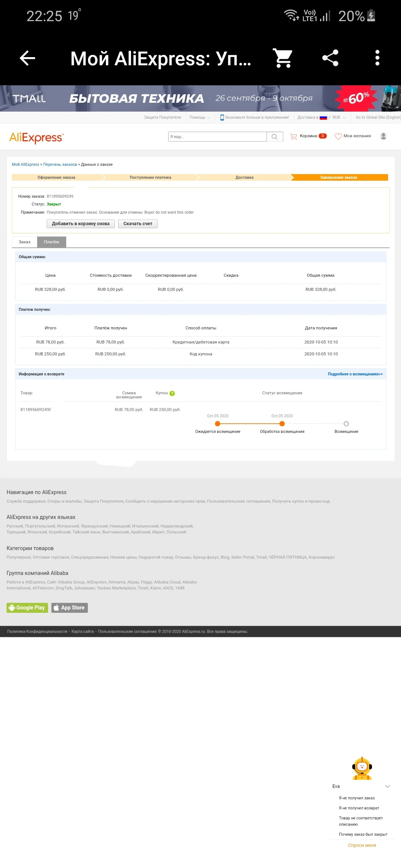Click Споры и жалобы footer link
This screenshot has width=401, height=868.
tap(64, 501)
